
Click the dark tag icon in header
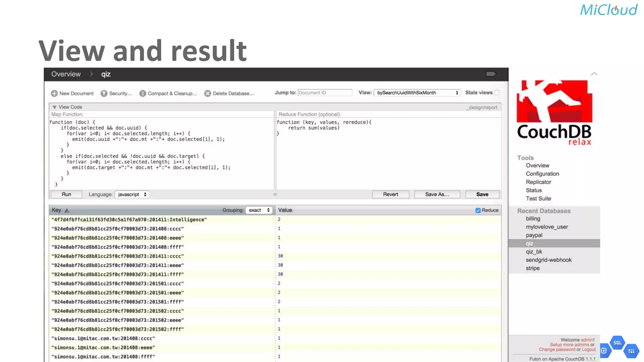point(491,74)
